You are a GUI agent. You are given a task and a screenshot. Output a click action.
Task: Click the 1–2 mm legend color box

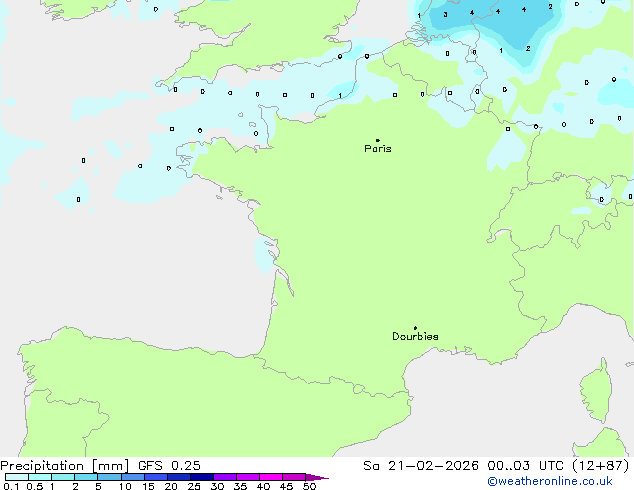63,477
